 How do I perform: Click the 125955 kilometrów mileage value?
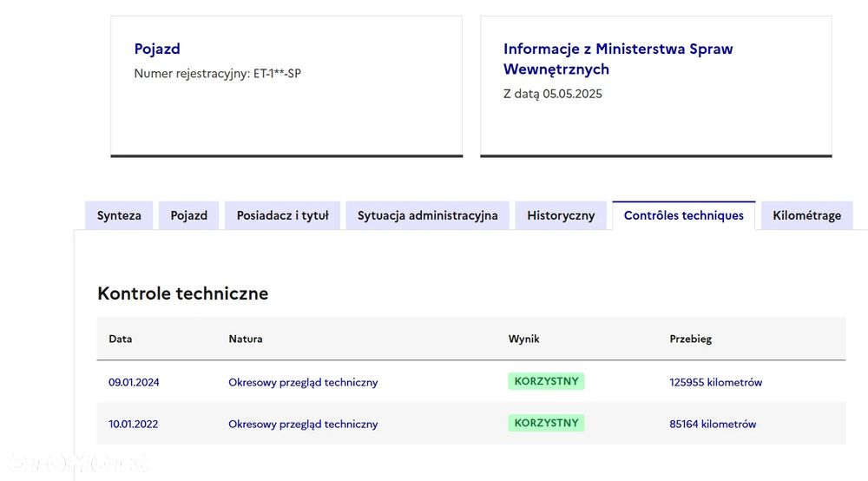coord(715,382)
